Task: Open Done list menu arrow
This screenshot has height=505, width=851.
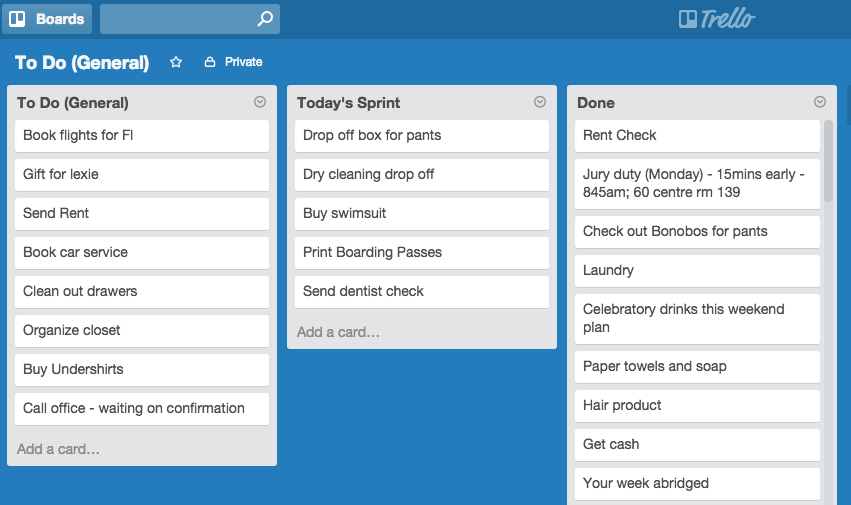Action: (820, 102)
